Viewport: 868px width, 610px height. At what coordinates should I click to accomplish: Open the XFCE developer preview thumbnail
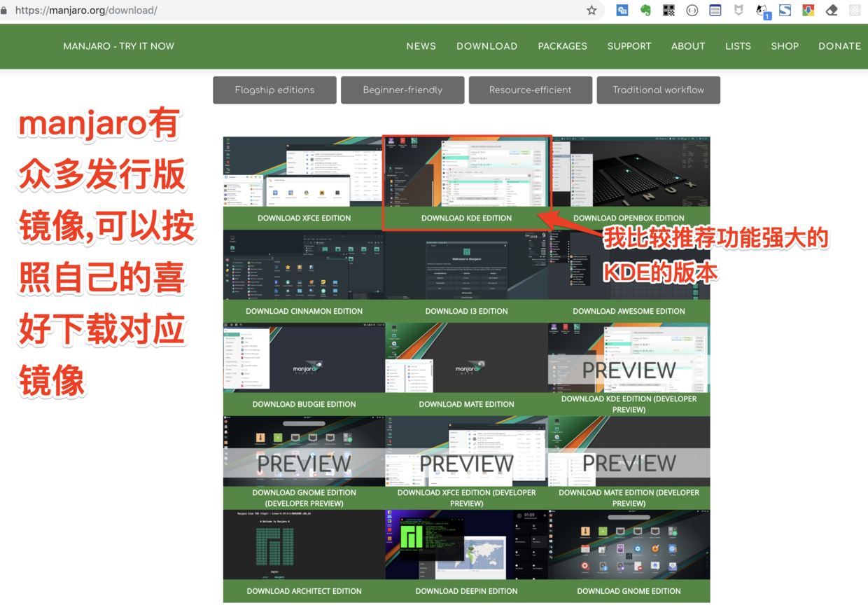[x=466, y=451]
